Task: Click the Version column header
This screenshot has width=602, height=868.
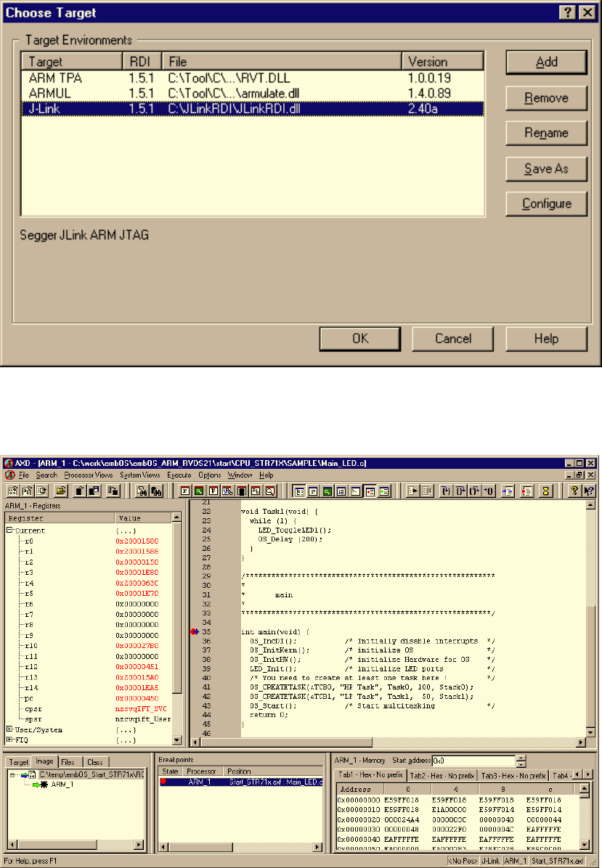Action: click(442, 62)
